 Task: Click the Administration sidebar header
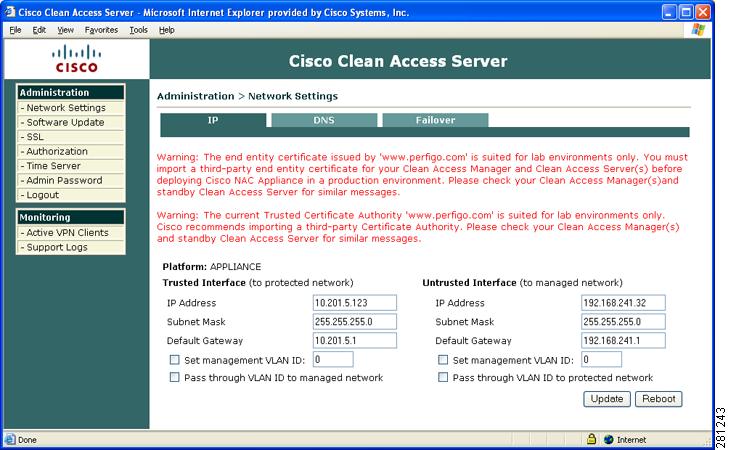(x=71, y=93)
